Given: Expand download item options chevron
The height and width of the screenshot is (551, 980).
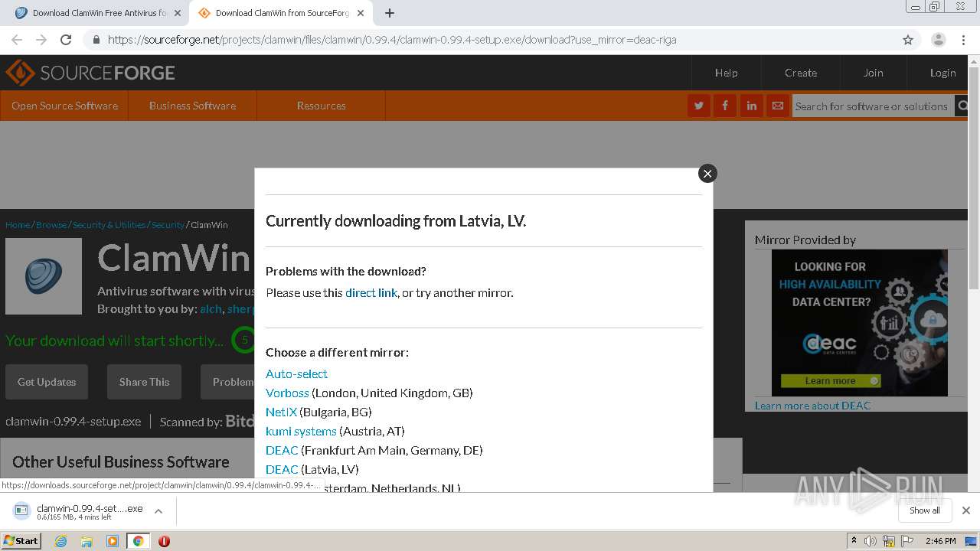Looking at the screenshot, I should pos(158,511).
